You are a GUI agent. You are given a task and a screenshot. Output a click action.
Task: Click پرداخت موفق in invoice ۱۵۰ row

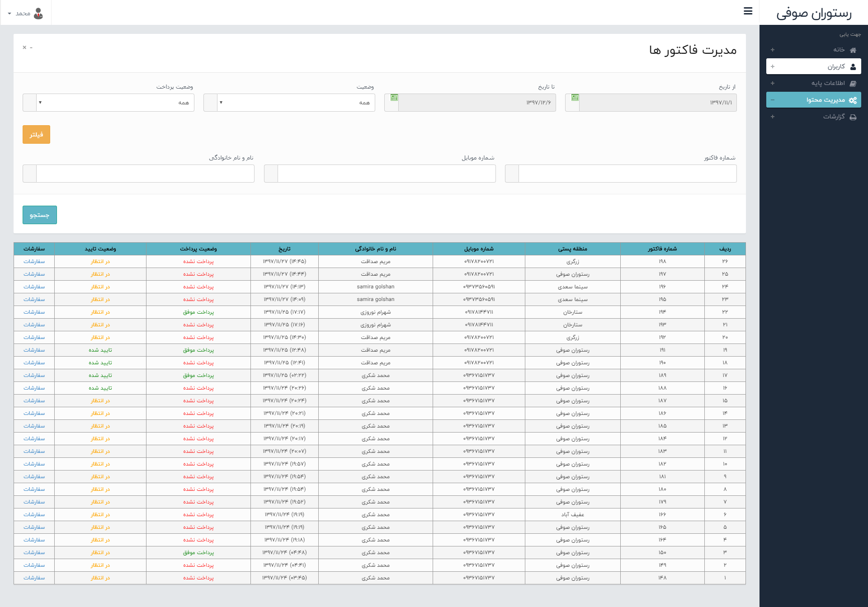point(198,552)
